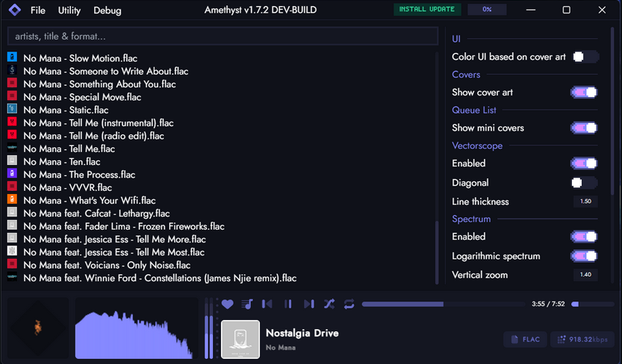Adjust the volume slider
The image size is (622, 364).
pyautogui.click(x=592, y=304)
